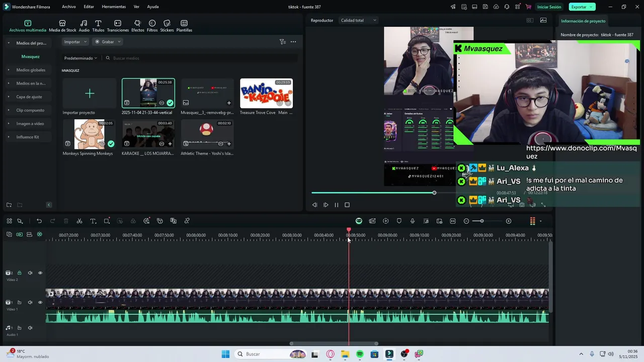Select the Monkeys Spinning Monkeys clip thumbnail
Viewport: 644px width, 362px height.
[x=89, y=134]
